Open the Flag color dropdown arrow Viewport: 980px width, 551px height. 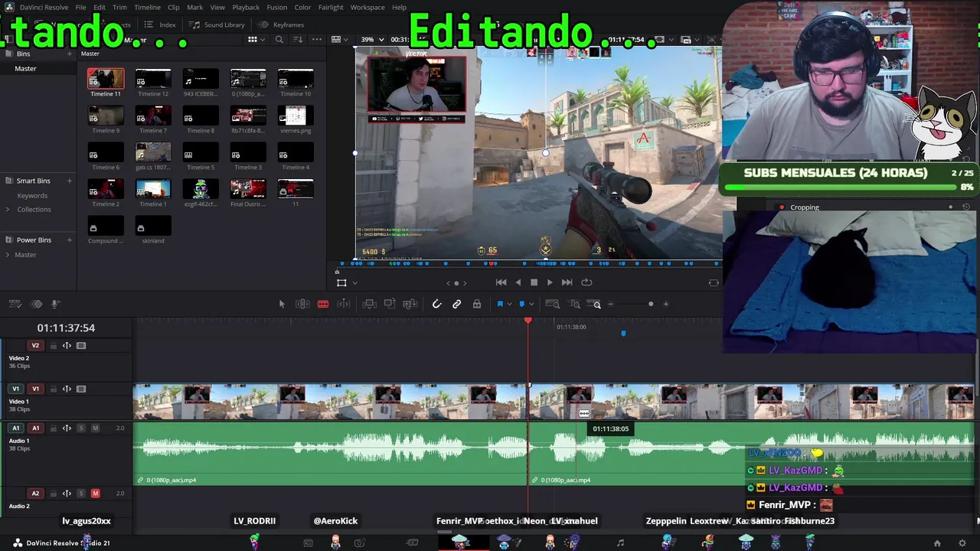pos(509,305)
